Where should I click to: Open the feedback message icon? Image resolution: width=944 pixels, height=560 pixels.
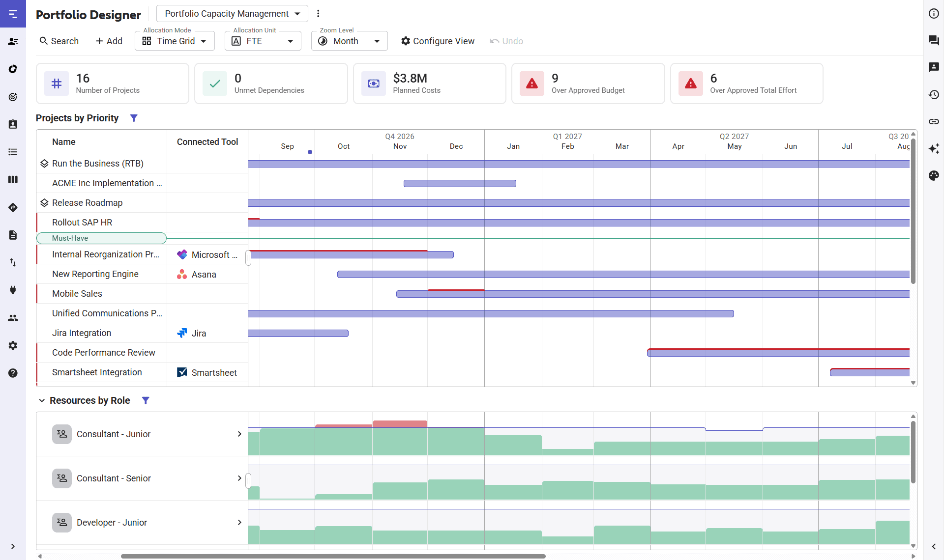pos(934,67)
